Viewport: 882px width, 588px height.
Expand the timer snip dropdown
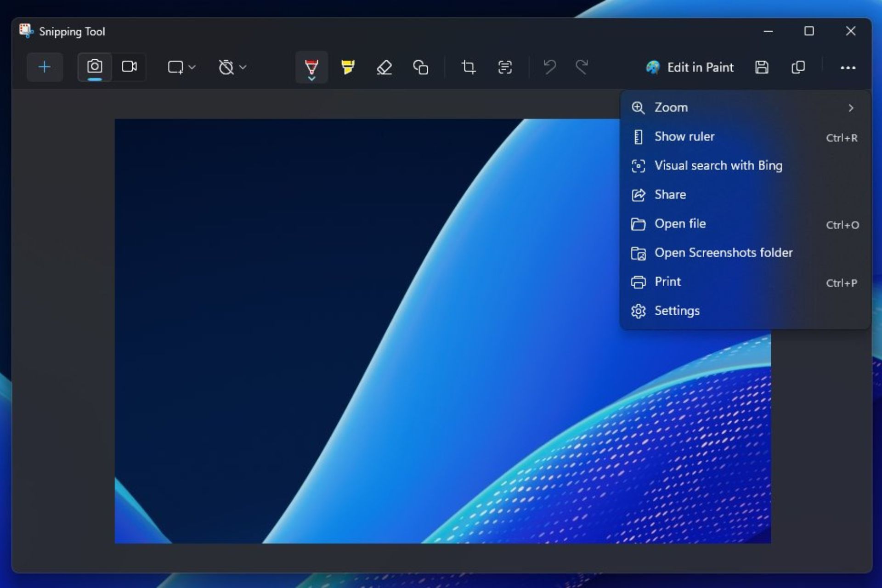pos(243,67)
